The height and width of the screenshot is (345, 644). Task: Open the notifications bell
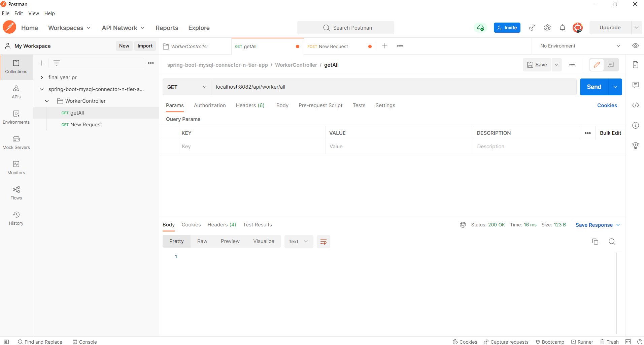tap(563, 28)
